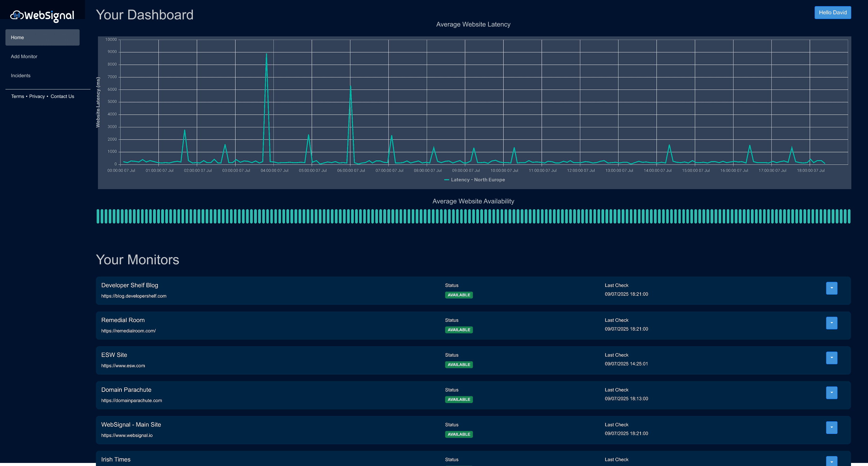The image size is (868, 466).
Task: Click the Terms footer link
Action: [18, 96]
